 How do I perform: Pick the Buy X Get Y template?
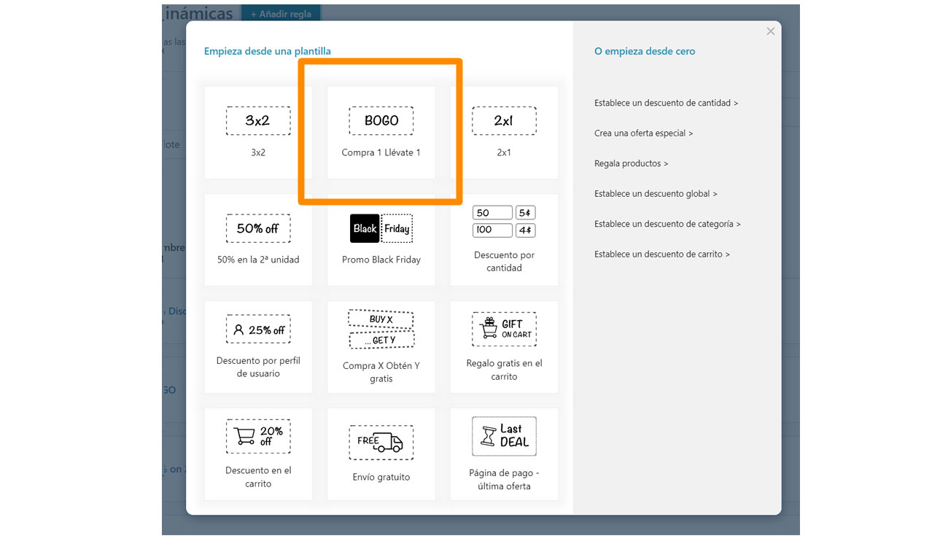381,330
